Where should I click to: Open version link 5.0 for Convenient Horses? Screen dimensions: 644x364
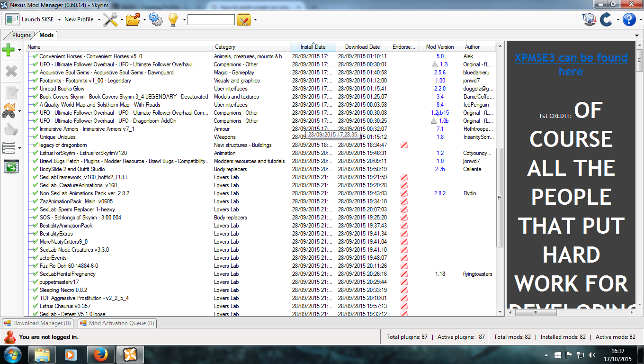coord(440,56)
